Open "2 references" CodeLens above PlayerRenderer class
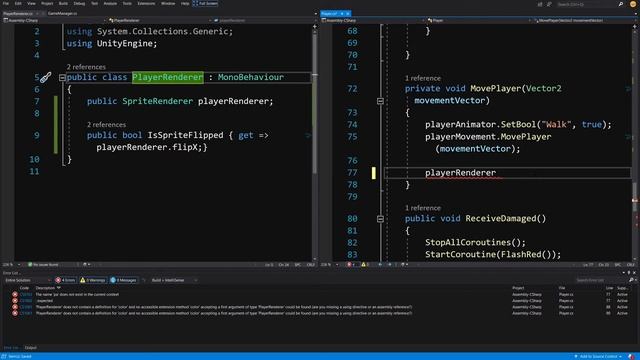640x360 pixels. coord(86,67)
